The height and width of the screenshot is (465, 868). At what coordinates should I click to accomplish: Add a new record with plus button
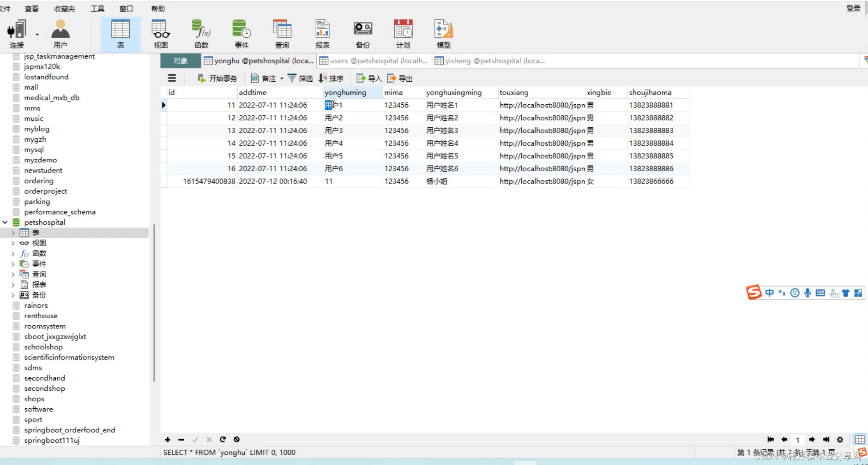tap(168, 440)
